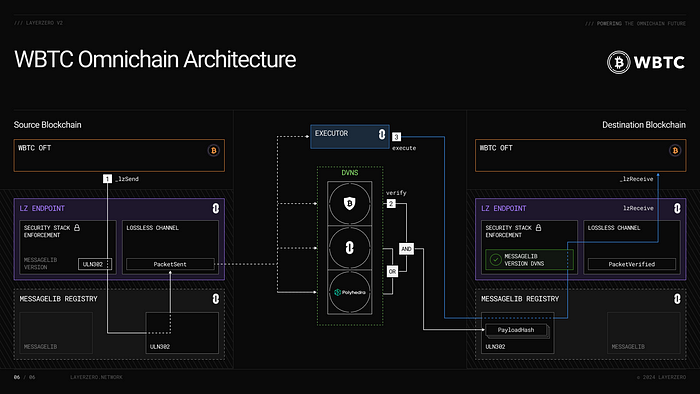Click the LayerZero icon in the Executor box

click(x=382, y=134)
